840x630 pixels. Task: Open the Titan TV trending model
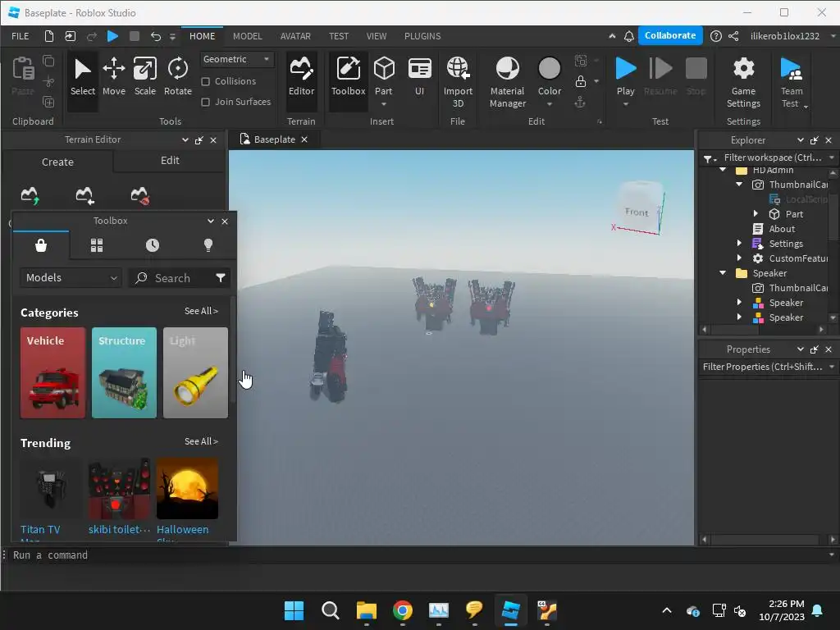point(50,489)
